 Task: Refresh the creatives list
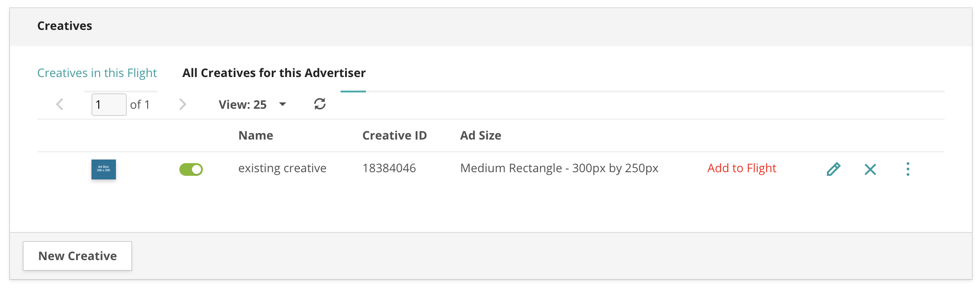(x=320, y=104)
